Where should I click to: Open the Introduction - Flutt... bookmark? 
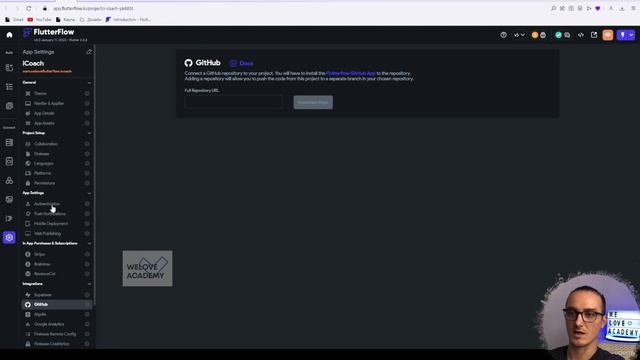tap(128, 20)
